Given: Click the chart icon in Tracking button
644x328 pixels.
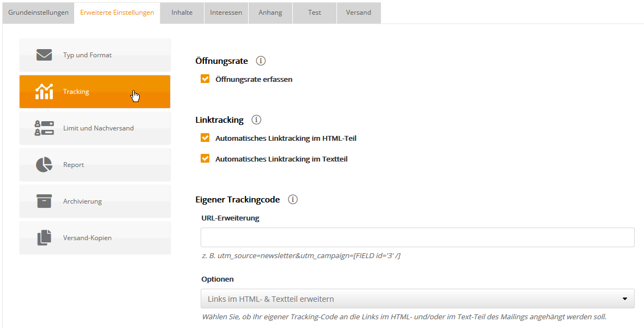Looking at the screenshot, I should [x=44, y=91].
